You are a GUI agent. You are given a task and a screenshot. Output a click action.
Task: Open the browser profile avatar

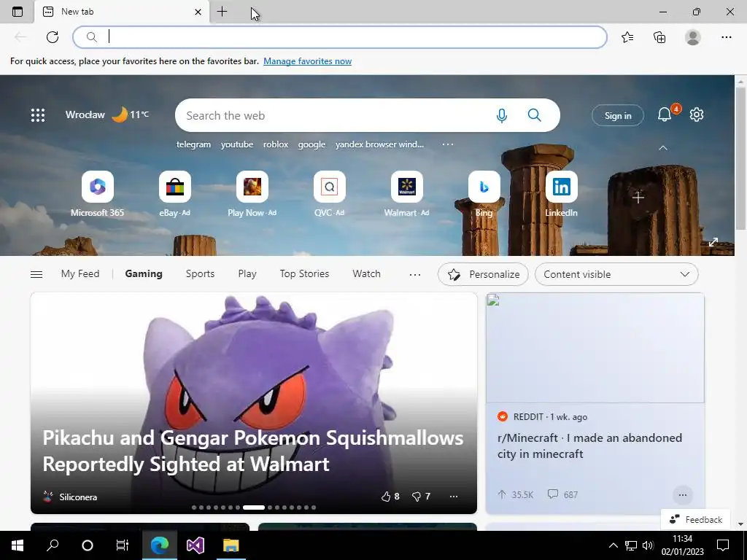pos(693,37)
